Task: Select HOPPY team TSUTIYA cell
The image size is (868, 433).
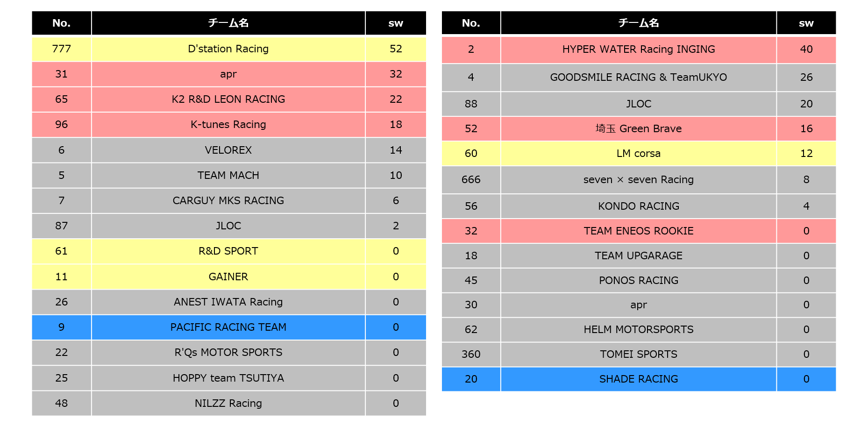Action: (x=228, y=378)
